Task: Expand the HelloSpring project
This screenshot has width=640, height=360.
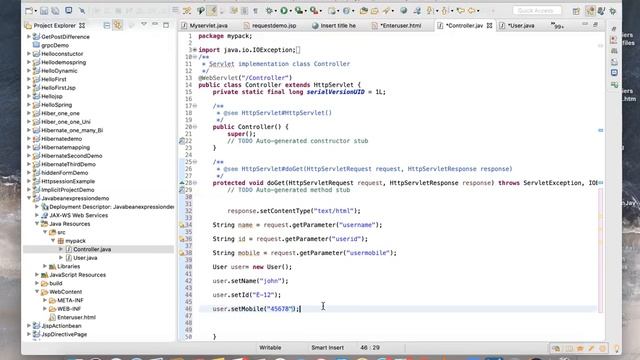Action: (x=29, y=104)
